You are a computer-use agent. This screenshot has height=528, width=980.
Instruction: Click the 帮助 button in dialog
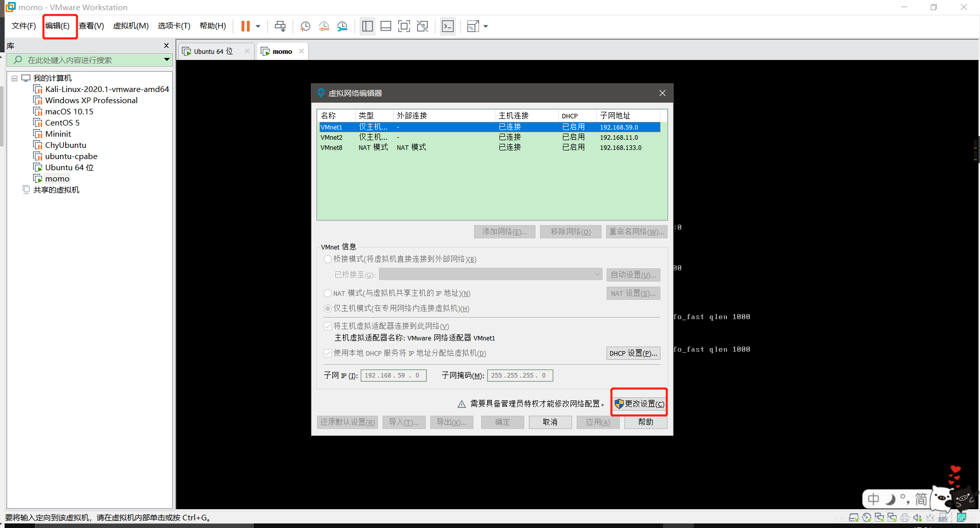646,422
